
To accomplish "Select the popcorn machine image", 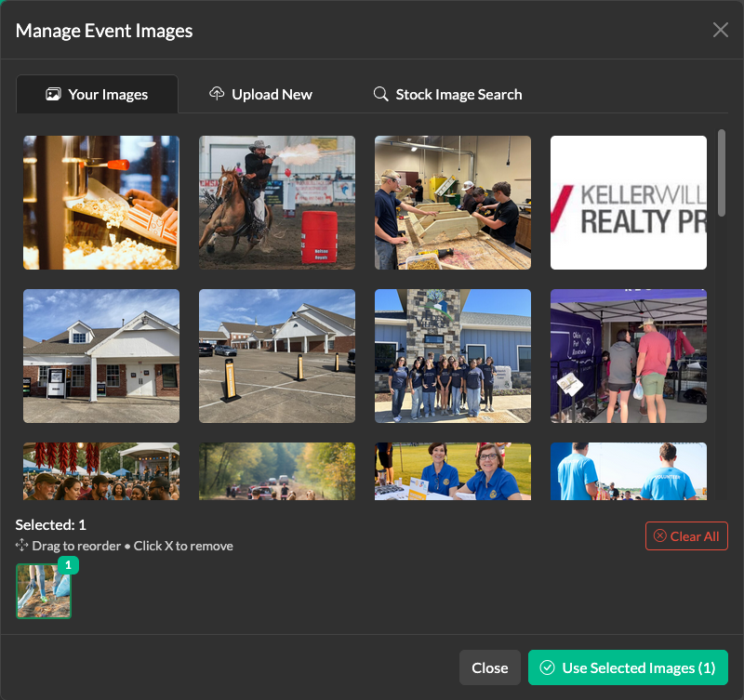I will tap(101, 203).
